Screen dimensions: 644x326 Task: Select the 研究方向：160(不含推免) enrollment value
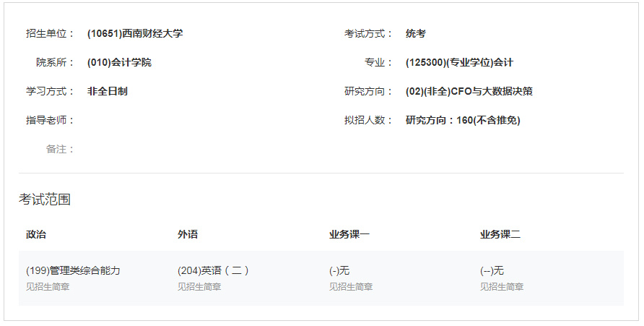tap(463, 121)
